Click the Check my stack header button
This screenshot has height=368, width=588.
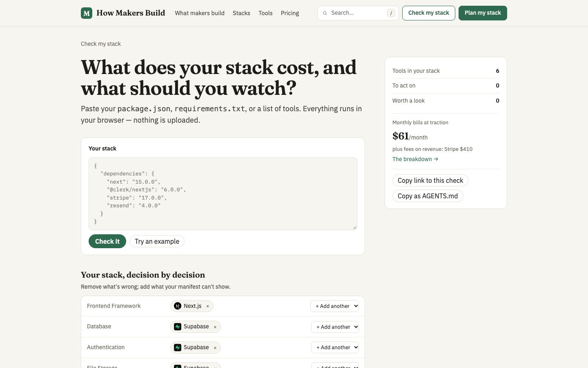(x=429, y=13)
